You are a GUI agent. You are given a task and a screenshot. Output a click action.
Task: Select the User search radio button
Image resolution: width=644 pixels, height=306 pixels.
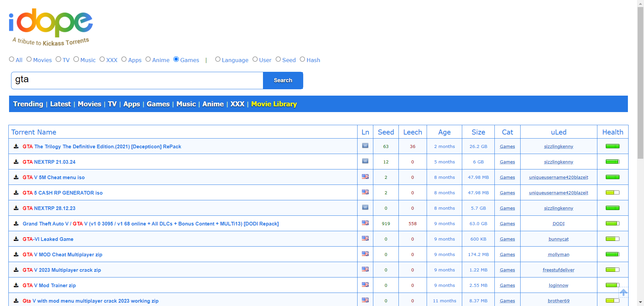click(255, 59)
